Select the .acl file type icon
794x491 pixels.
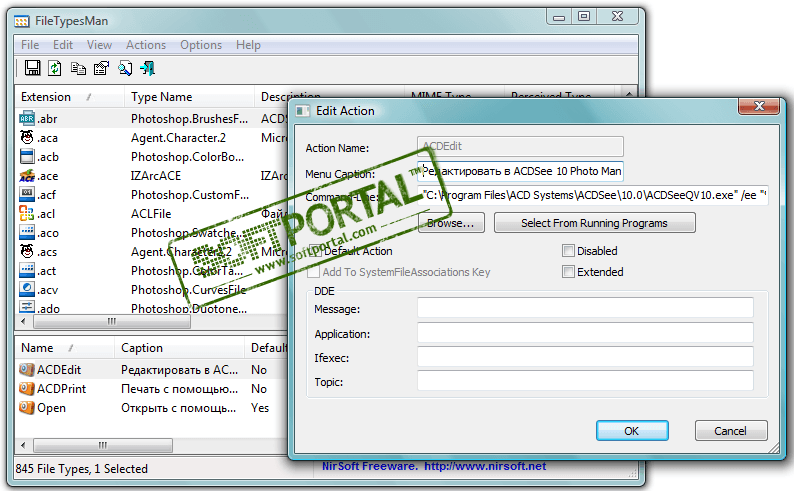click(x=27, y=214)
